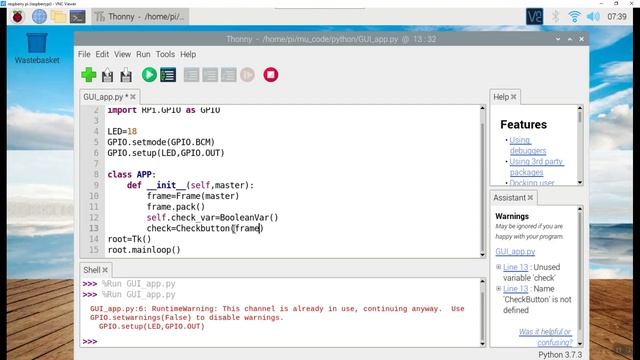Click the Step out debugger icon
Image resolution: width=640 pixels, height=360 pixels.
tap(229, 75)
